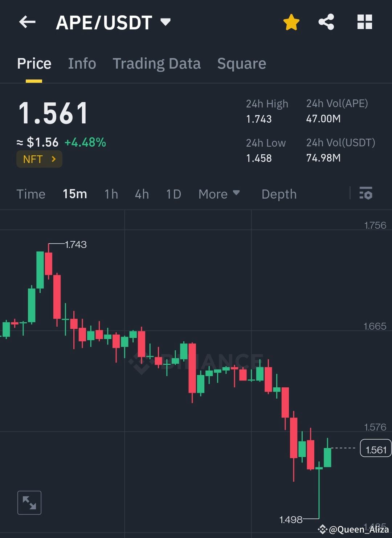This screenshot has width=392, height=538.
Task: Click the Price tab label
Action: tap(34, 63)
